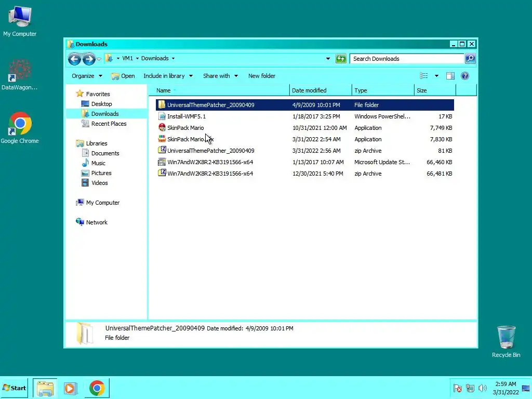Click Windows PowerShel... type cell
Image resolution: width=532 pixels, height=399 pixels.
[x=382, y=116]
